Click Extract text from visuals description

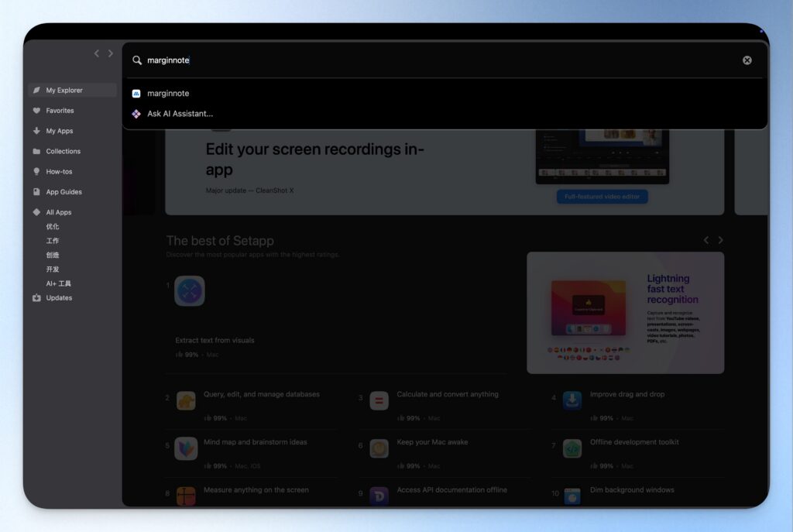pyautogui.click(x=215, y=340)
